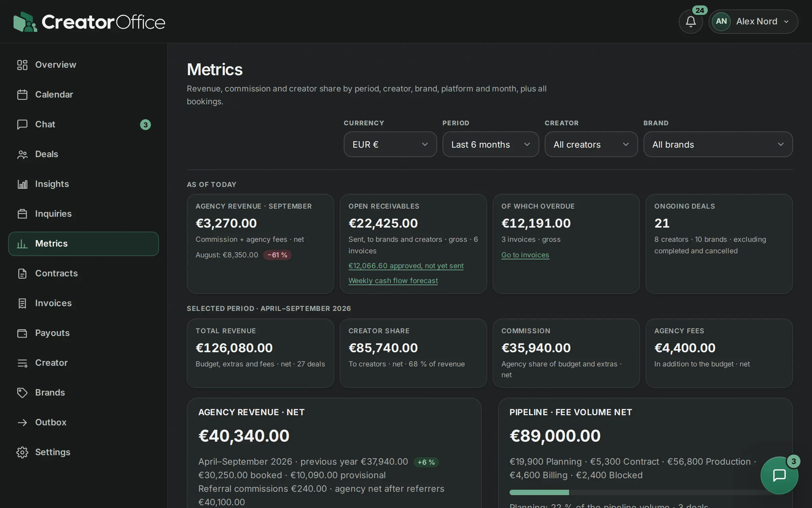Click the Inquiries box icon
812x508 pixels.
tap(22, 214)
